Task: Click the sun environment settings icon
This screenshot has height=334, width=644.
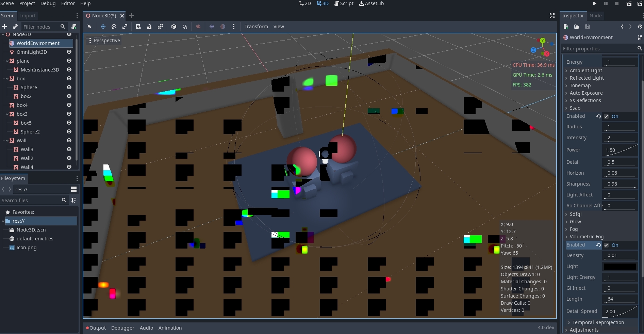Action: click(212, 27)
